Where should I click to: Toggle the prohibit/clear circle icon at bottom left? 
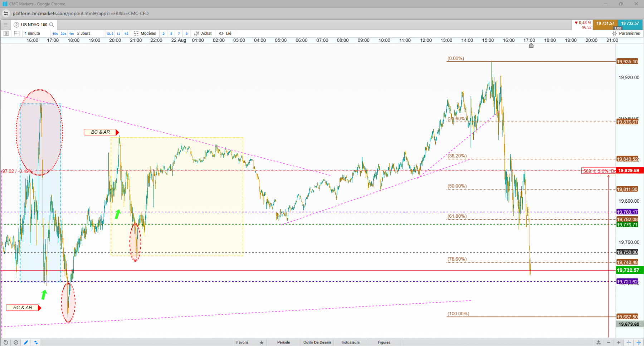16,342
